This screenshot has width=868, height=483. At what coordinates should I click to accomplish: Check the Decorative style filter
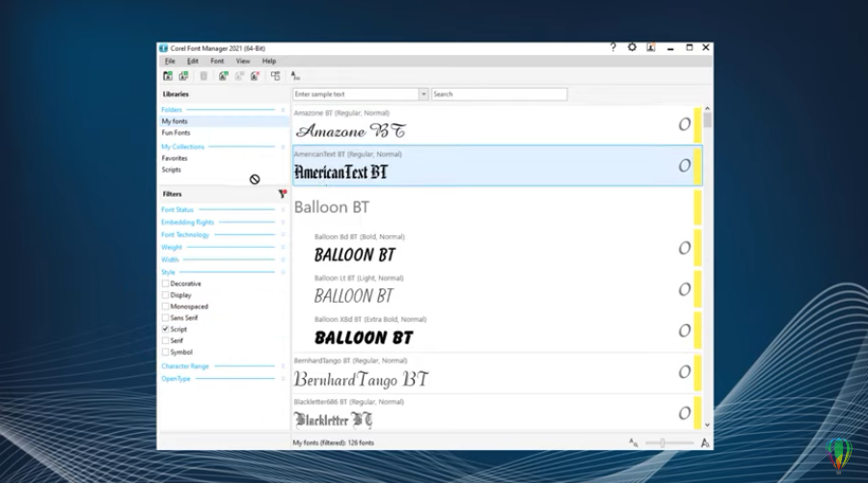pyautogui.click(x=165, y=283)
